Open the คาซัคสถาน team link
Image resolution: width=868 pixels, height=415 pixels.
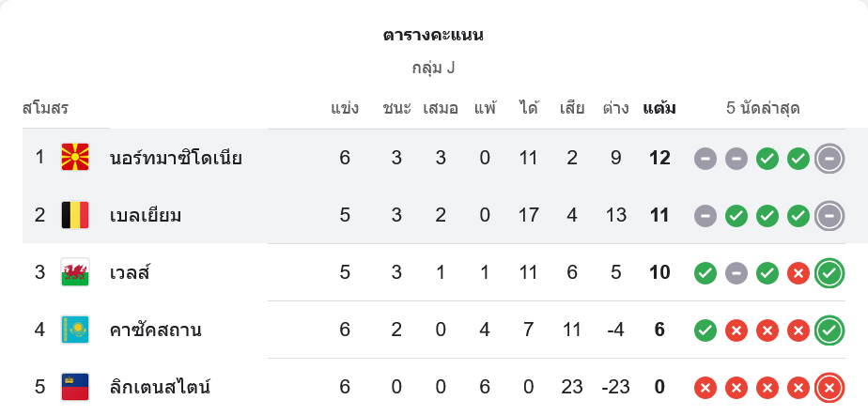point(155,330)
